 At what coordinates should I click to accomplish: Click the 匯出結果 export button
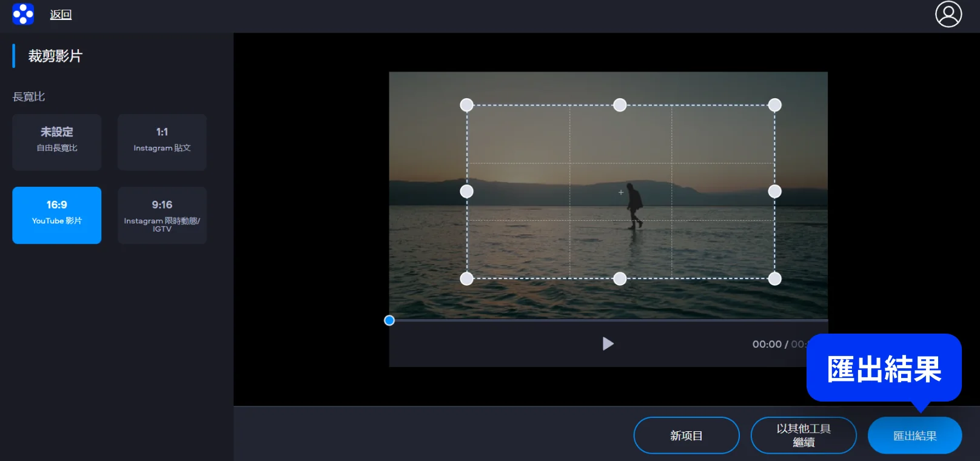point(915,436)
